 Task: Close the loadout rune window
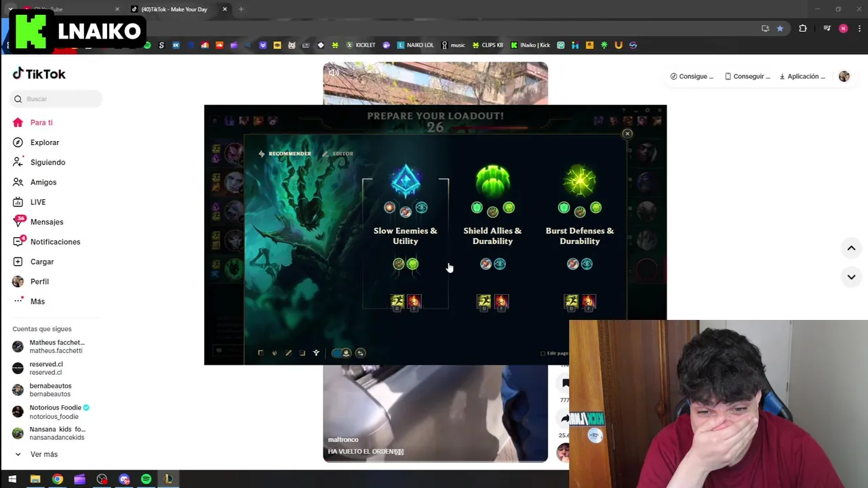(627, 134)
